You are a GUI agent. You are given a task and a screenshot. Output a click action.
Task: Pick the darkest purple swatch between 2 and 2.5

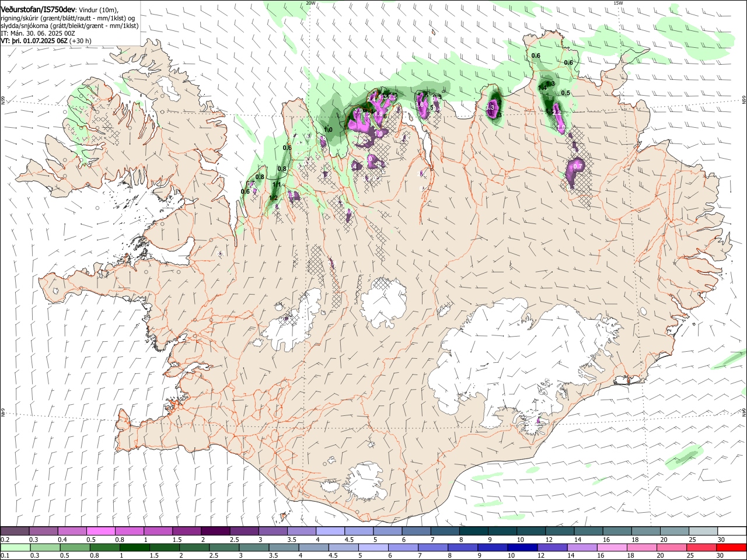pyautogui.click(x=216, y=531)
